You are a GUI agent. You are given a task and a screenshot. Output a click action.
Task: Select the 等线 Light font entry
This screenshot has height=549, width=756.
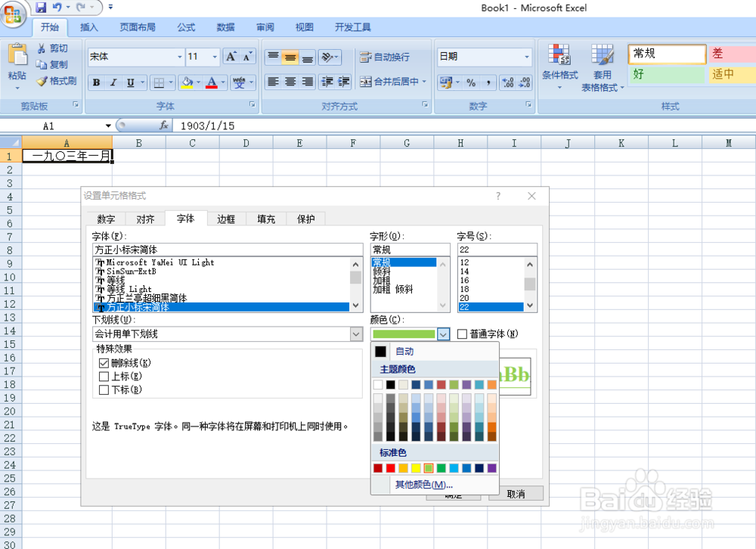tap(221, 289)
